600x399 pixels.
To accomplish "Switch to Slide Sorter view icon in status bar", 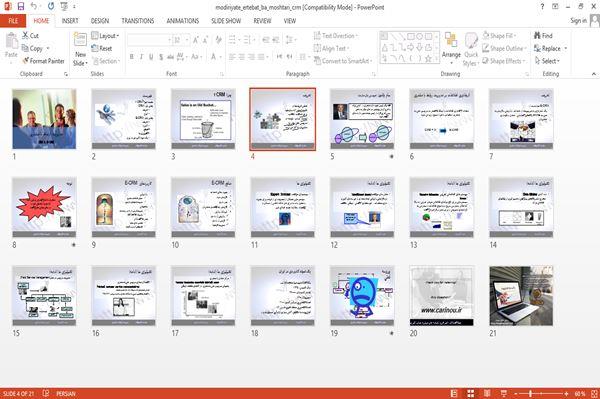I will [471, 393].
